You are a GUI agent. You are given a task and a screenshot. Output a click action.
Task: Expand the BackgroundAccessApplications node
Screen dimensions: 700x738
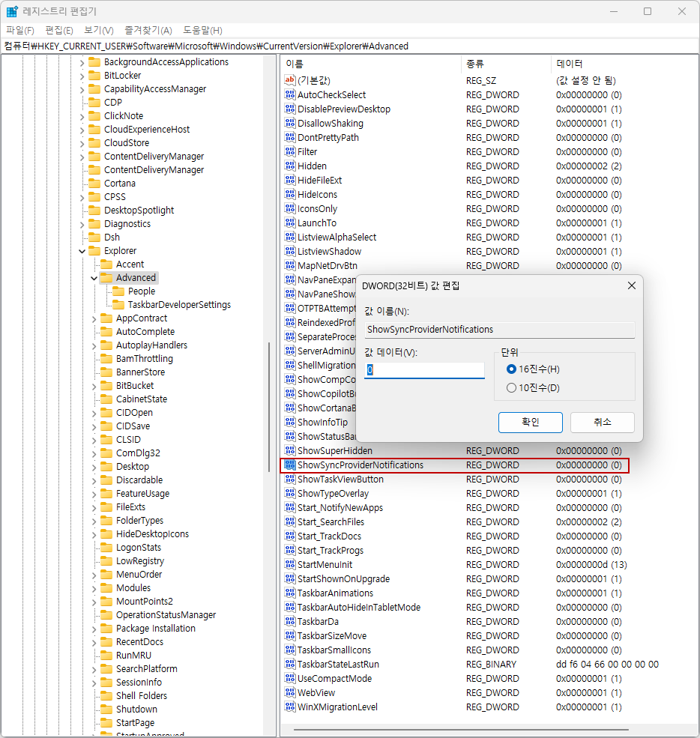click(x=82, y=63)
